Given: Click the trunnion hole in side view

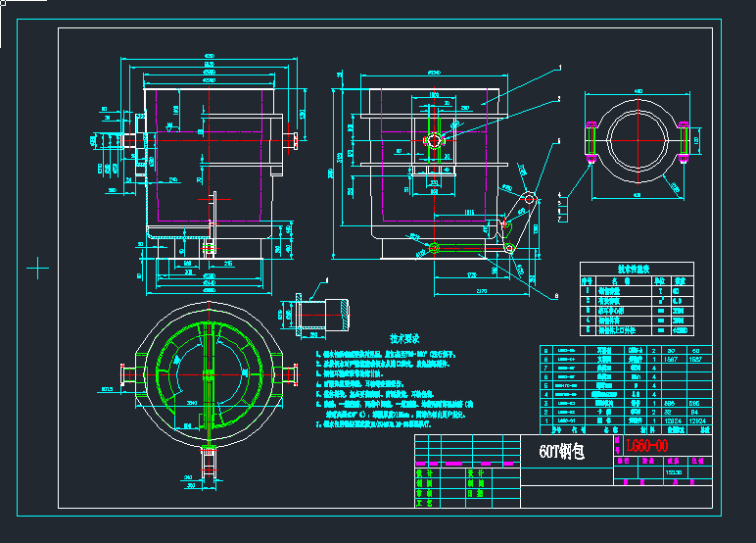Looking at the screenshot, I should (x=434, y=141).
